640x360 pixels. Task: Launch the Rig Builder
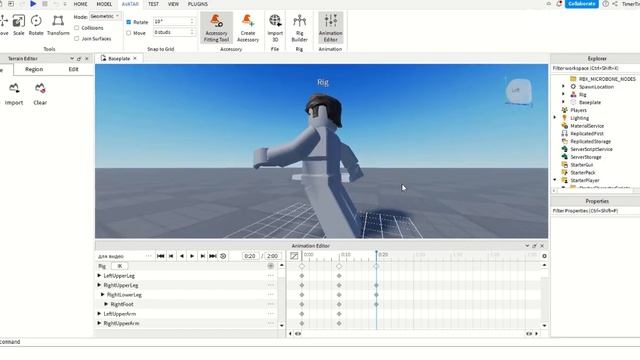[299, 28]
